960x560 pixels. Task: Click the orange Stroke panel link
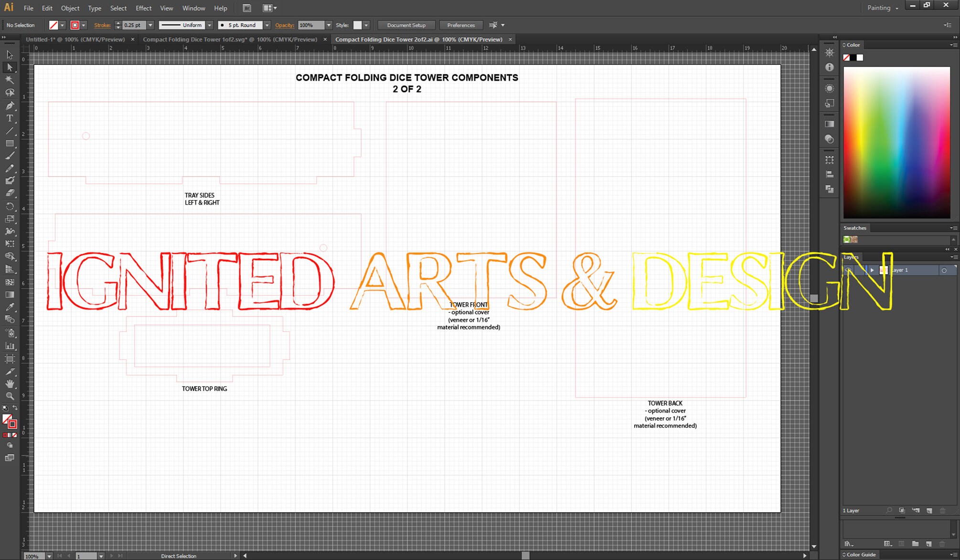click(102, 25)
